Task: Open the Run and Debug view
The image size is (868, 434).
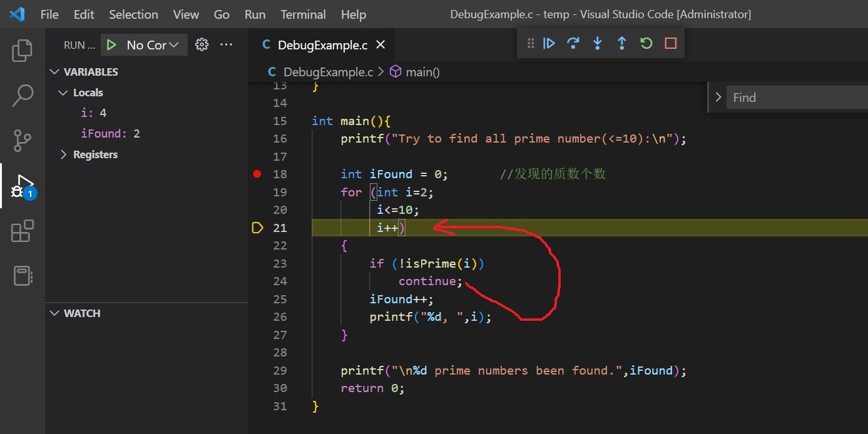Action: pos(23,187)
